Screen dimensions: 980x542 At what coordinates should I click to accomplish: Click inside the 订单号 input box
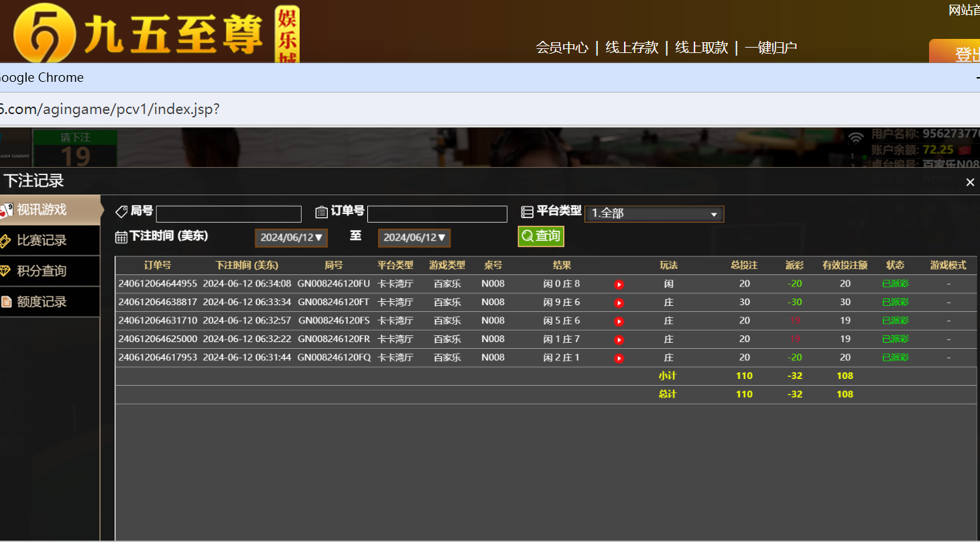[x=436, y=213]
